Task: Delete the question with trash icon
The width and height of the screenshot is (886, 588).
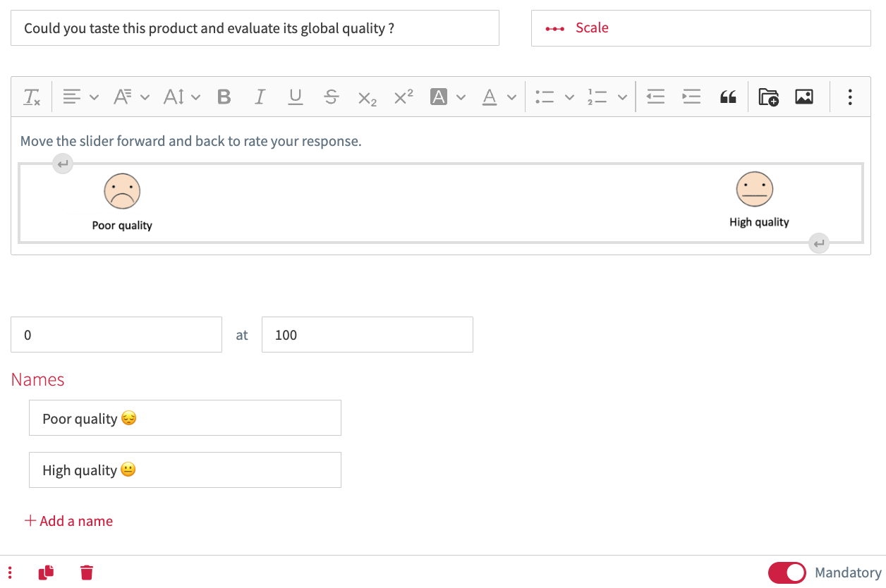Action: (87, 572)
